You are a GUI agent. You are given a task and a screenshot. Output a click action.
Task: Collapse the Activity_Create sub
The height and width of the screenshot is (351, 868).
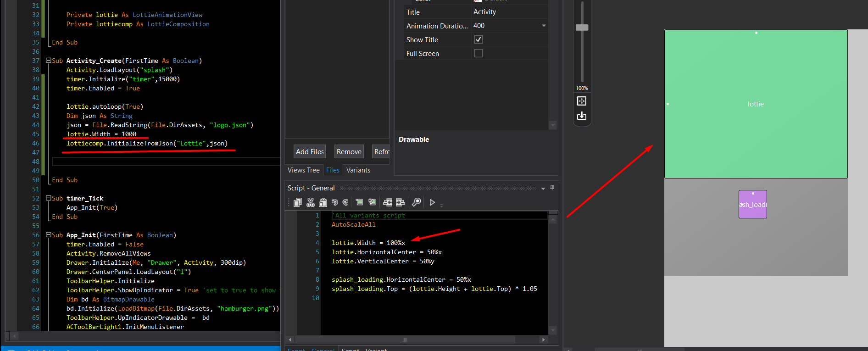(x=48, y=61)
